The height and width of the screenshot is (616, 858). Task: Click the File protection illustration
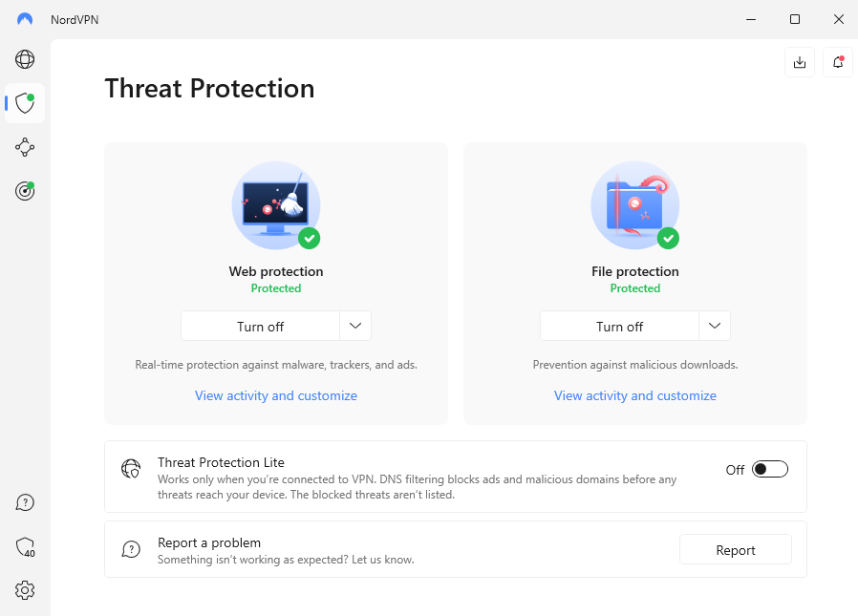(x=634, y=204)
